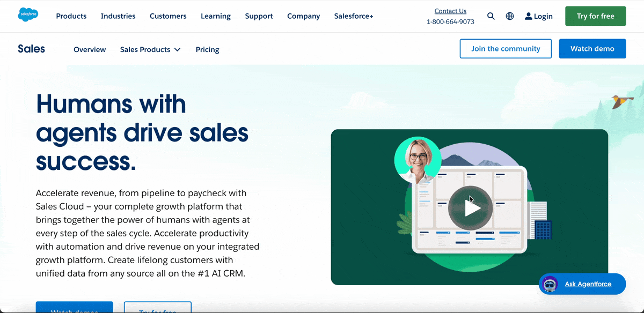The image size is (644, 313).
Task: Click the Login person icon
Action: point(529,16)
